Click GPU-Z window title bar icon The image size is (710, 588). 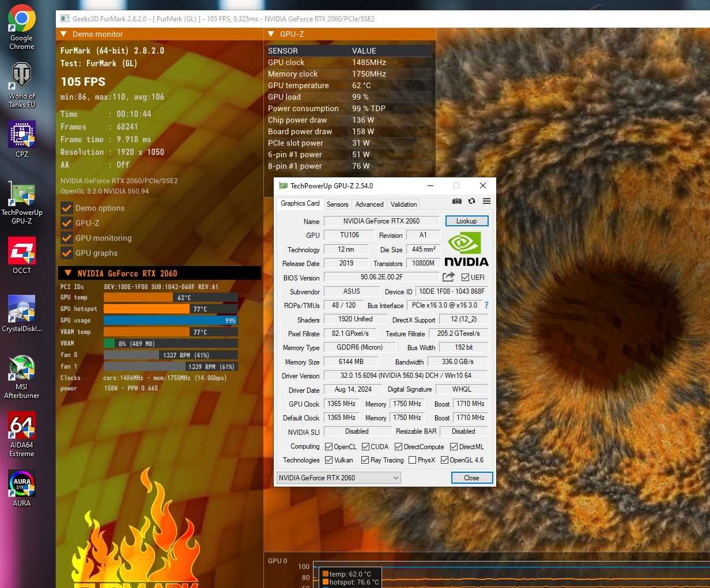pos(283,185)
